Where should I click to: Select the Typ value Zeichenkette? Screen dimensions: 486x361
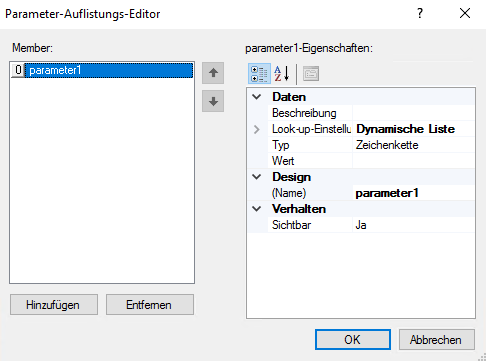coord(413,145)
